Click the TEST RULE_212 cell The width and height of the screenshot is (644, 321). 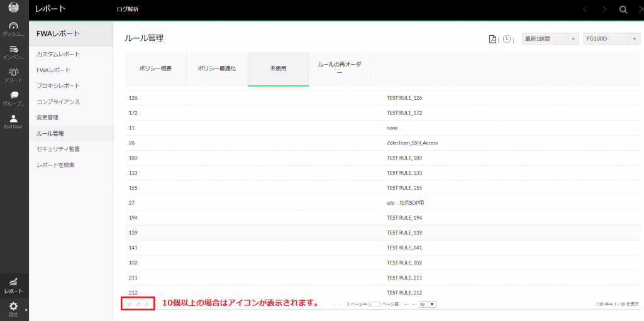[x=404, y=293]
